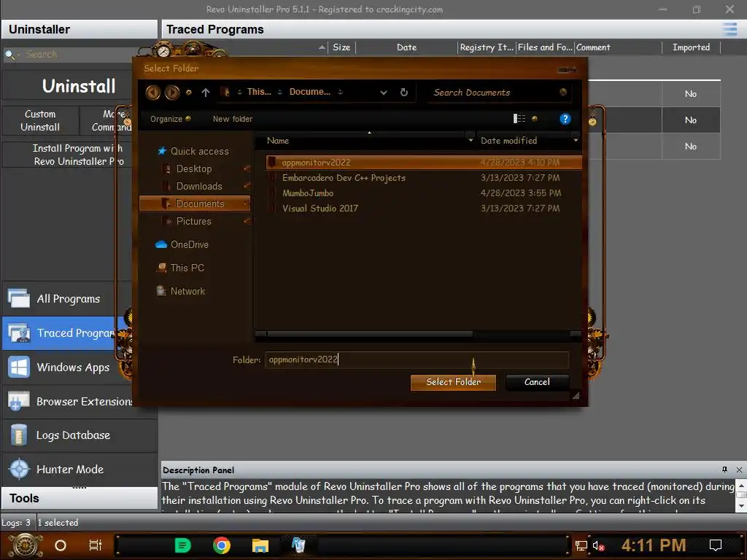Click the Uninstaller section header
Image resolution: width=747 pixels, height=560 pixels.
coord(79,29)
